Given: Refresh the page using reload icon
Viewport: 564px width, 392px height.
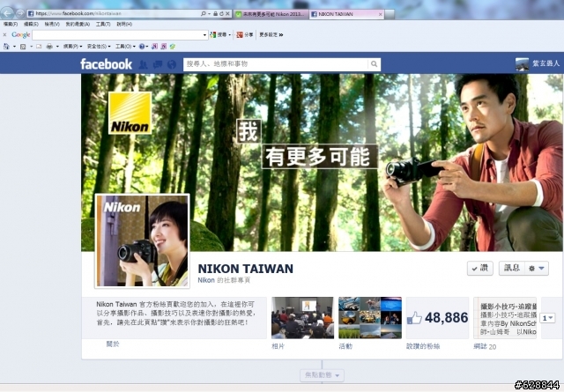Looking at the screenshot, I should pyautogui.click(x=221, y=14).
